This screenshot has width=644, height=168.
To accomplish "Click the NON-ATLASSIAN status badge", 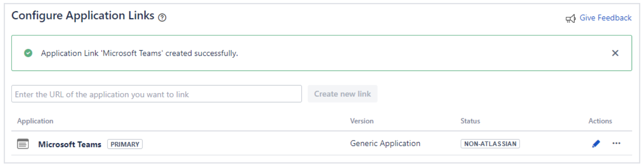I will (490, 144).
